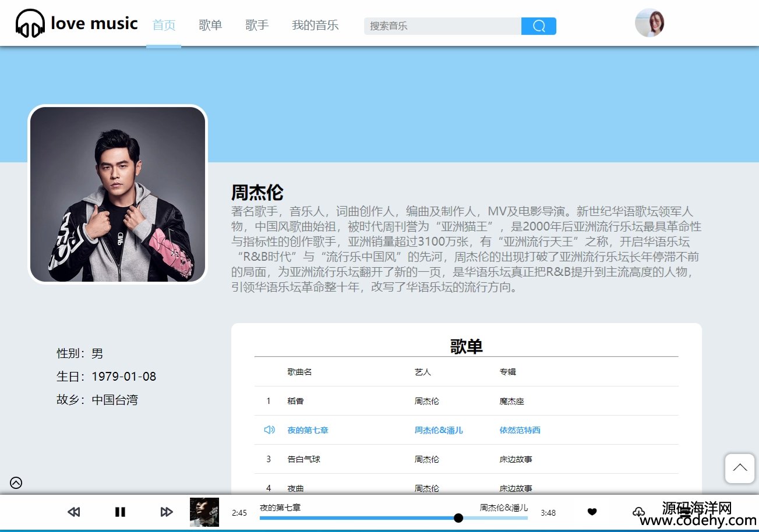This screenshot has width=759, height=532.
Task: Click the album 魔杰座 in the 稻香 row
Action: coord(512,401)
